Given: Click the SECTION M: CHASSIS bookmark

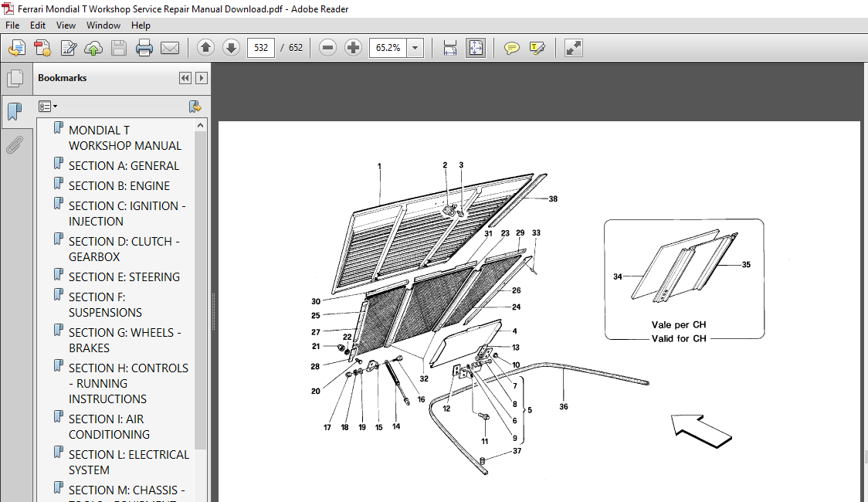Looking at the screenshot, I should (x=126, y=490).
